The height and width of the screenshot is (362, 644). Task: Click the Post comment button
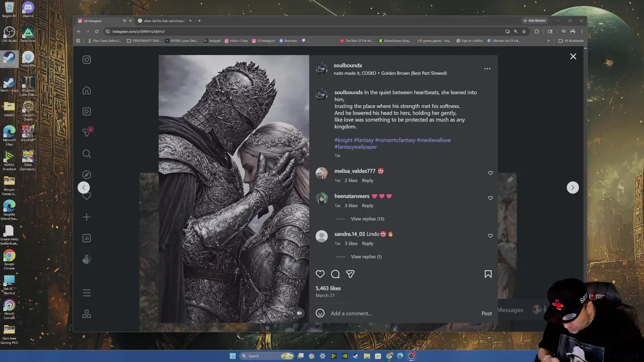click(x=487, y=313)
